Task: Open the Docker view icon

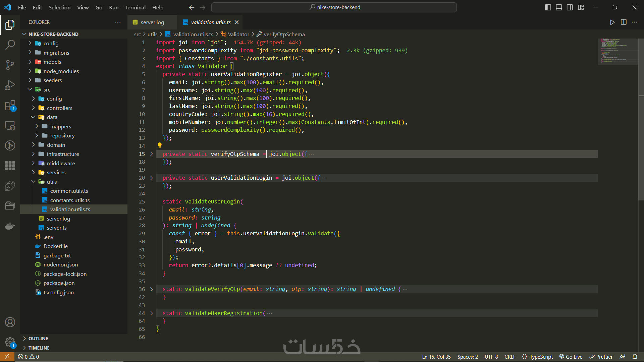Action: click(10, 226)
